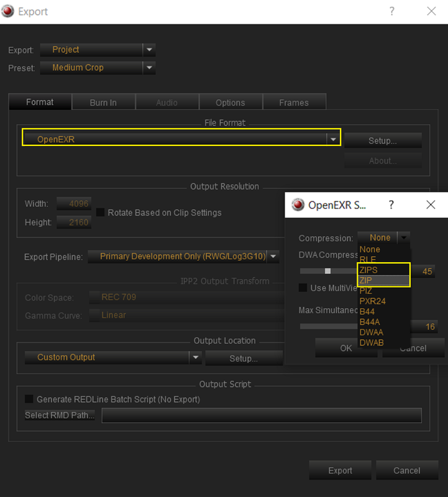Viewport: 448px width, 497px height.
Task: Close the OpenEXR Settings dialog
Action: [x=431, y=205]
